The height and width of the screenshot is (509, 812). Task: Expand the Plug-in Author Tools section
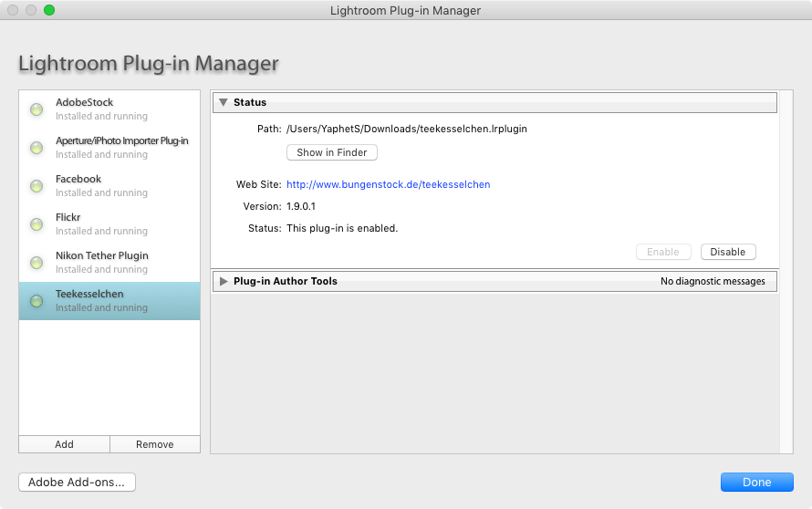224,281
